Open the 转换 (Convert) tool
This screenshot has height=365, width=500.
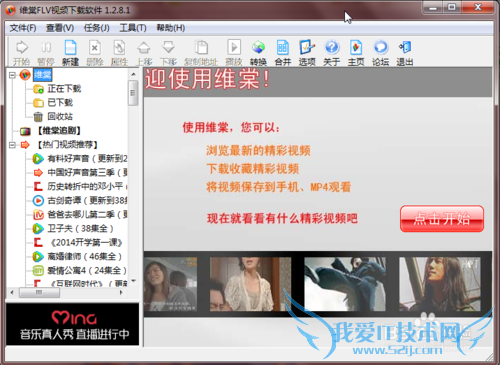pos(258,52)
